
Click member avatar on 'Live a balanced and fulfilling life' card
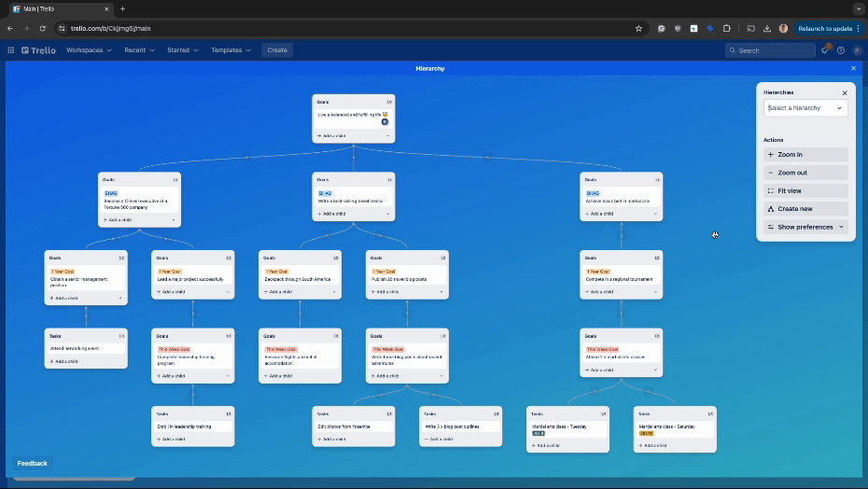pos(385,122)
